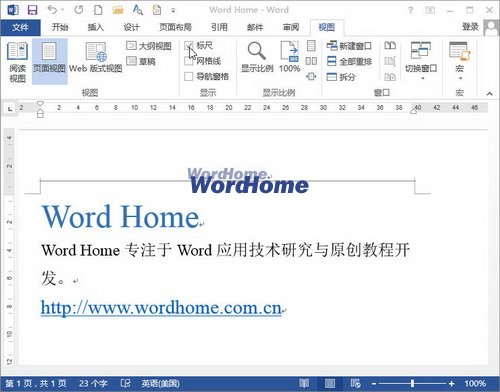Viewport: 500px width, 392px height.
Task: Collapse the ribbon with the chevron
Action: [x=489, y=94]
